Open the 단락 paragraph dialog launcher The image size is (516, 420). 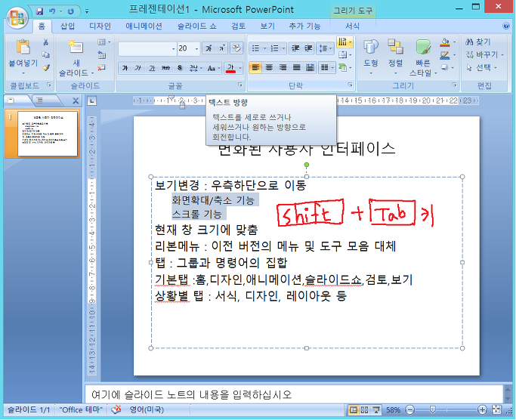pyautogui.click(x=351, y=85)
